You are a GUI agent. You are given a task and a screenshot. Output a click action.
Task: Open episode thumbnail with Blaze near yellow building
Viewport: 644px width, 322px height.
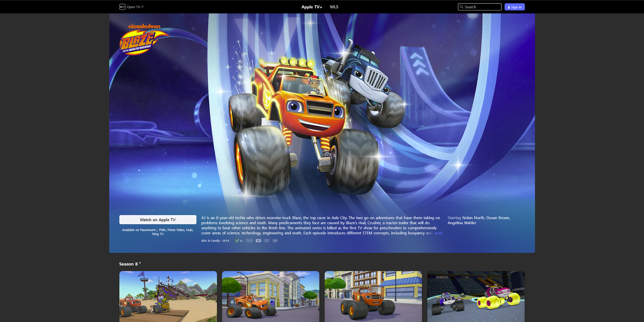[271, 297]
